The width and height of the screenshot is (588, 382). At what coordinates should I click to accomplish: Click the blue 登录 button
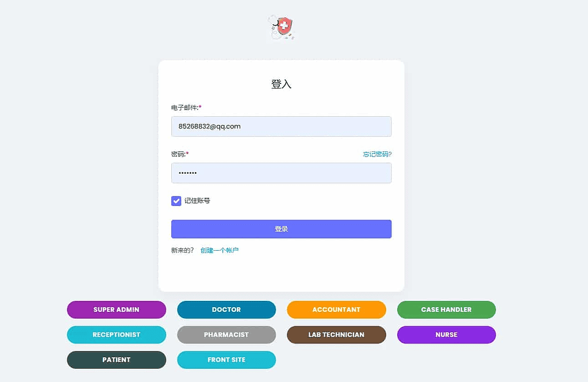pos(281,229)
